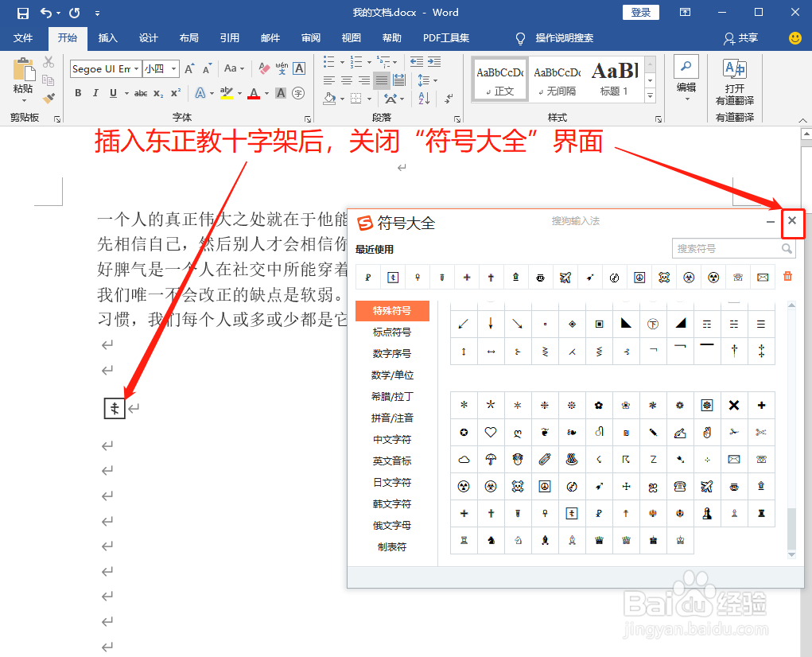The width and height of the screenshot is (812, 657).
Task: Toggle strikethrough text
Action: click(140, 93)
